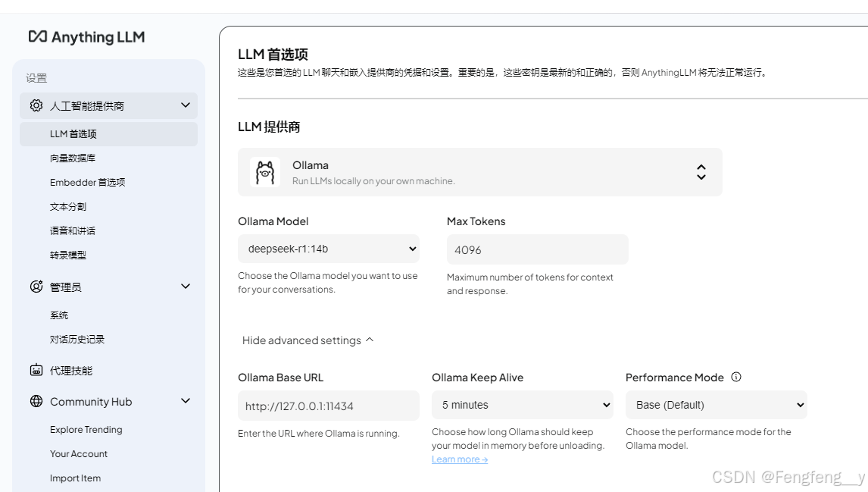Click the robot icon beside 代理技能
The width and height of the screenshot is (868, 492).
point(36,370)
